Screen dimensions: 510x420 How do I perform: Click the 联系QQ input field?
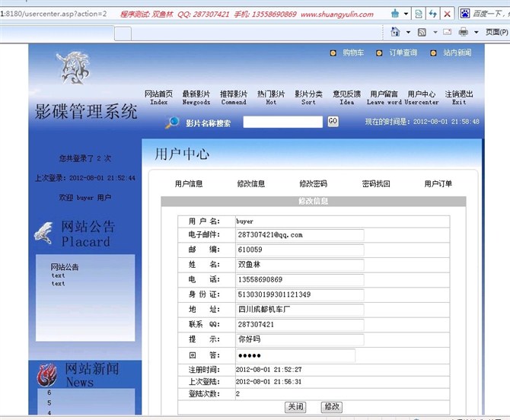point(300,325)
